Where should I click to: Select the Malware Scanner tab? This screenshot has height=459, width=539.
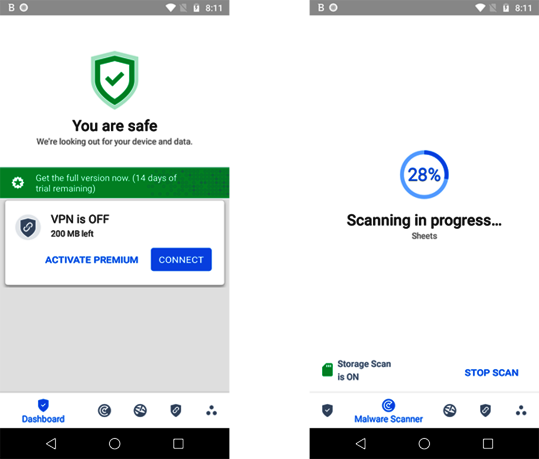tap(388, 411)
